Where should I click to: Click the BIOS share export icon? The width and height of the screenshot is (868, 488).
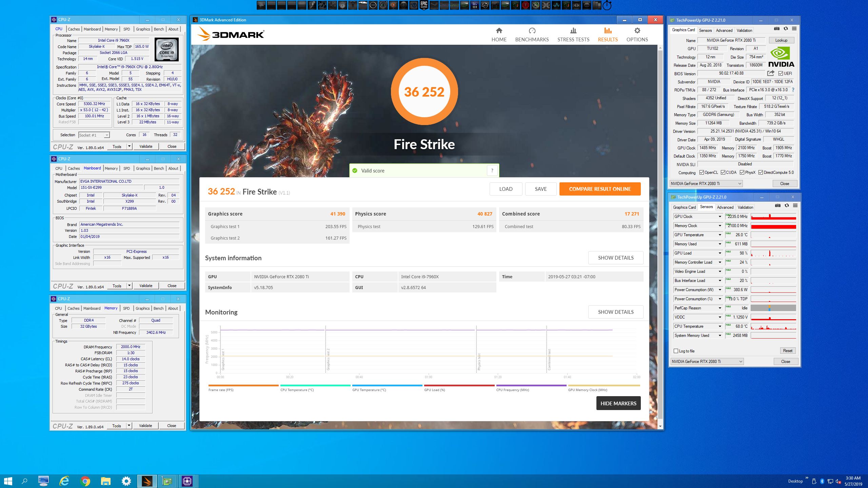click(771, 73)
